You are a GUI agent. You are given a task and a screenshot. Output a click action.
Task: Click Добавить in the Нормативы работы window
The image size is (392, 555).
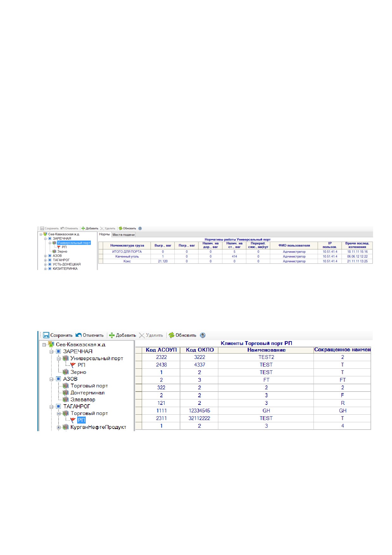[90, 228]
